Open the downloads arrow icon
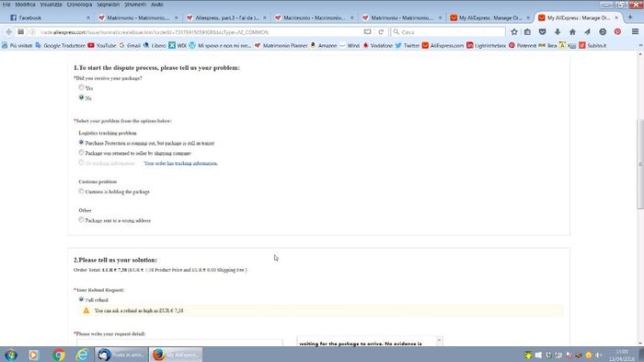Screen dimensions: 644x362 coord(558,31)
